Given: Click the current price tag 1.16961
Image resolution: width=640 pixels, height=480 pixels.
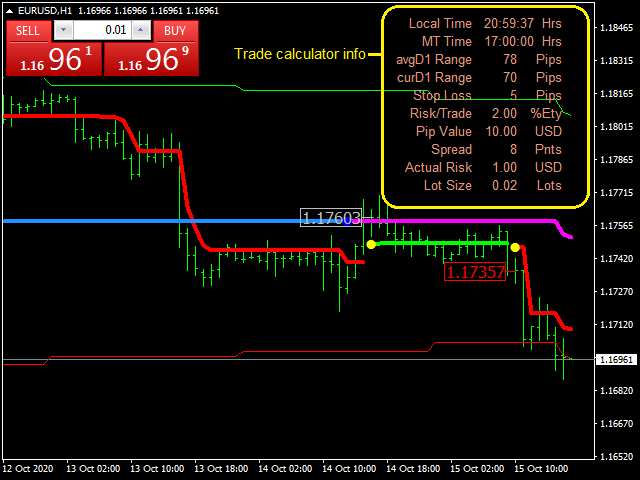Looking at the screenshot, I should point(616,360).
